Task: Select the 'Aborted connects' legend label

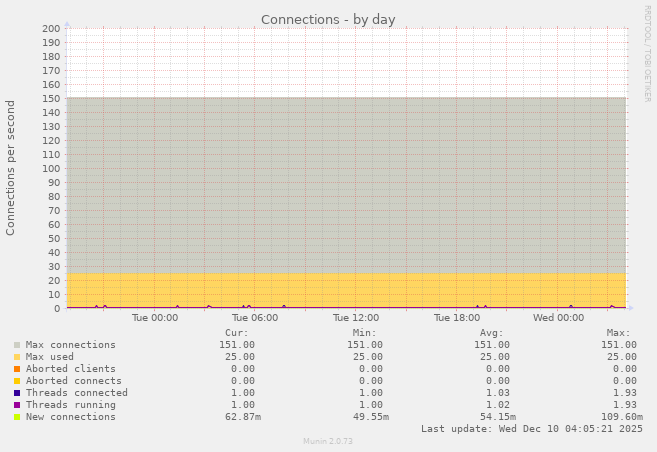Action: pos(73,381)
